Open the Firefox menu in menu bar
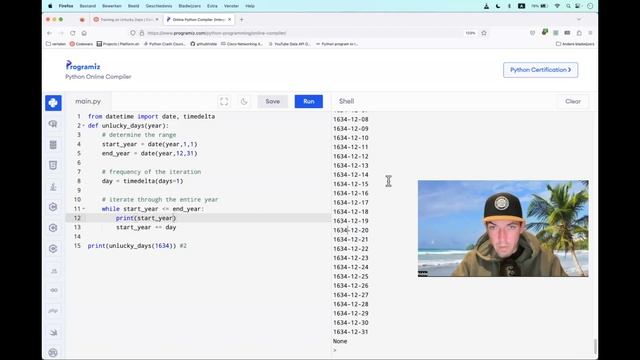Image resolution: width=640 pixels, height=360 pixels. coord(66,6)
